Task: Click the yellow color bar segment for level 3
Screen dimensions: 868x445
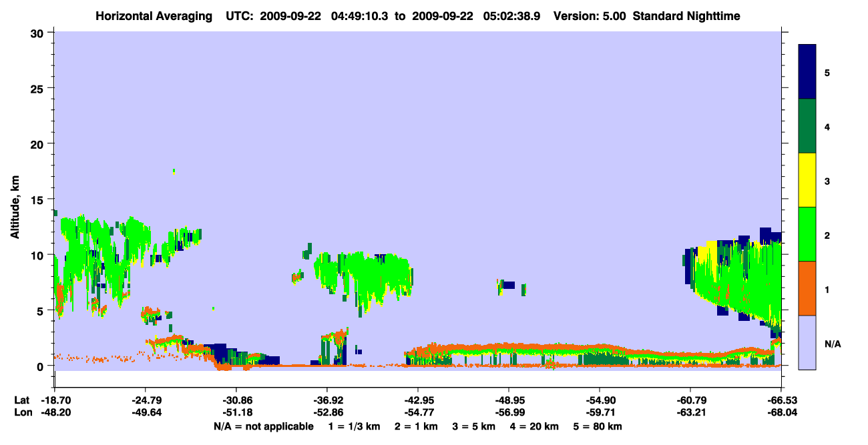Action: (x=807, y=180)
